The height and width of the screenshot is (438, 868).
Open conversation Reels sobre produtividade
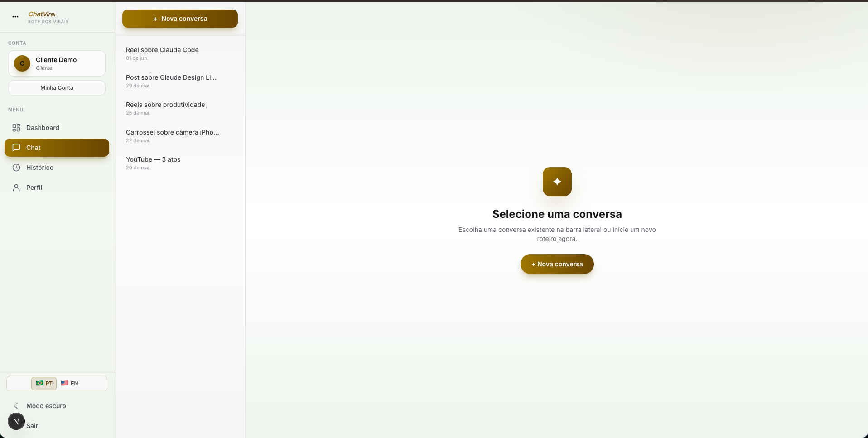[180, 108]
